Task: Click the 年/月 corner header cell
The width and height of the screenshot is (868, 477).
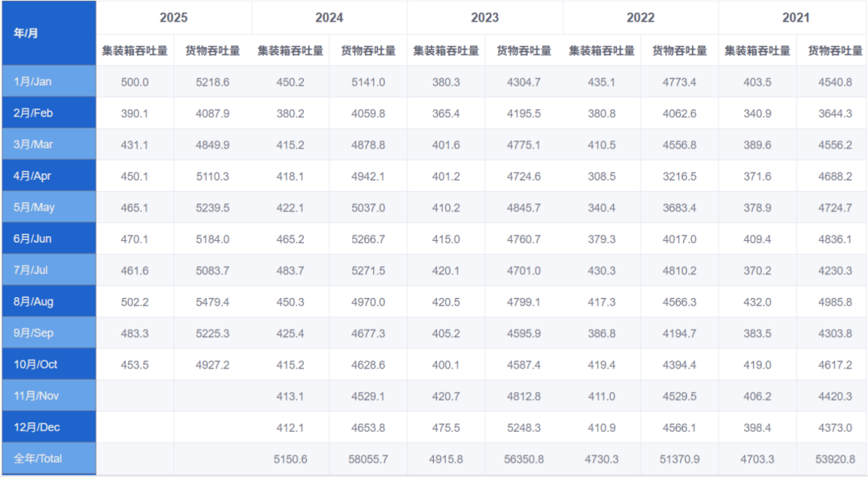Action: click(x=48, y=33)
